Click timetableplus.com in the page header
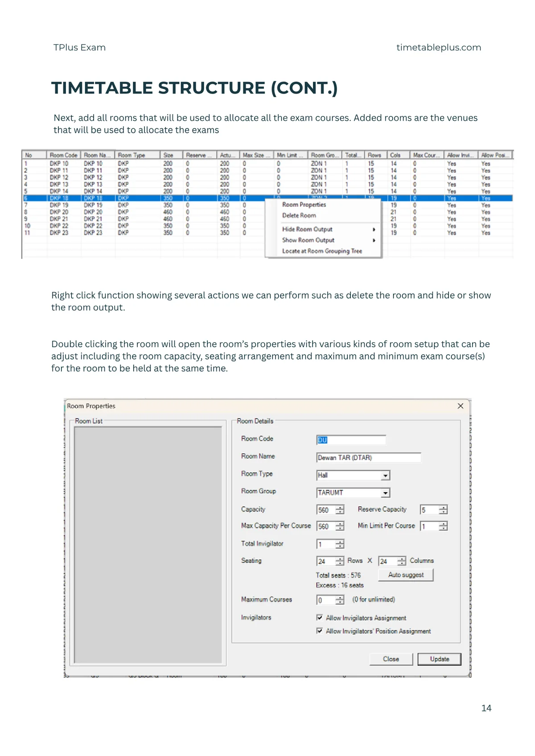The width and height of the screenshot is (535, 756). (x=439, y=47)
